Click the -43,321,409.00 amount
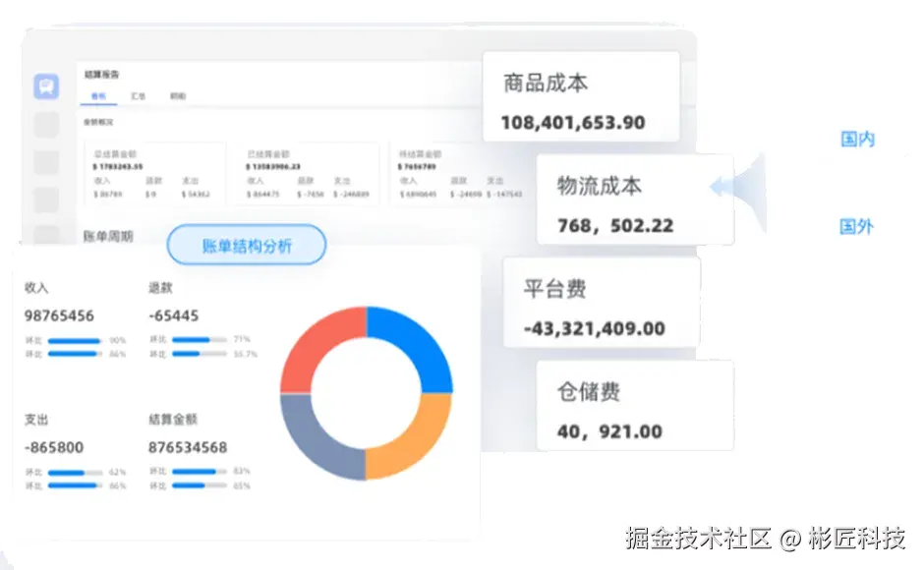Viewport: 924px width, 570px height. tap(594, 328)
